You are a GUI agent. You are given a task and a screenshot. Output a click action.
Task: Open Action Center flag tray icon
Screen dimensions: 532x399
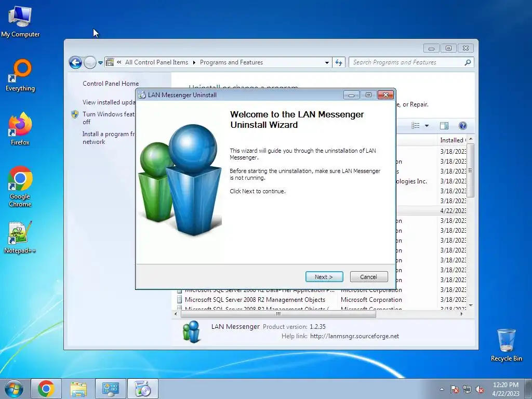click(455, 389)
